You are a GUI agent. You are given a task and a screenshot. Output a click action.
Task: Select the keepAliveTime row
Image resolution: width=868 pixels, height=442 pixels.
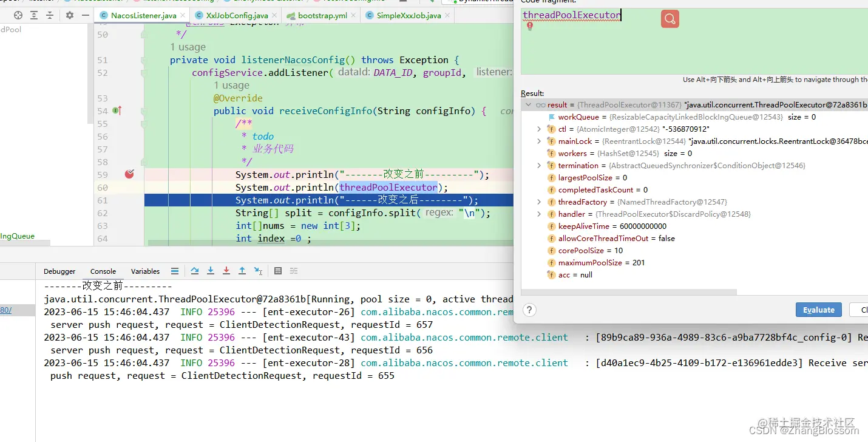(694, 226)
